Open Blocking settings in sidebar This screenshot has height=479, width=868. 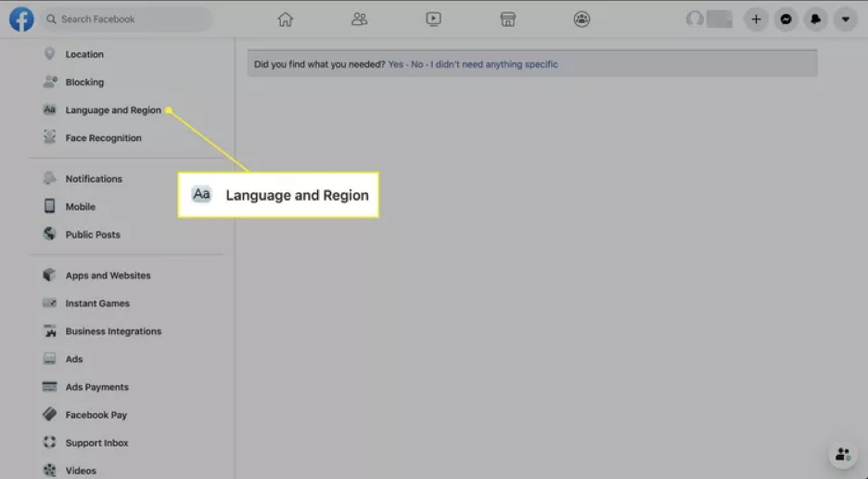pyautogui.click(x=84, y=83)
